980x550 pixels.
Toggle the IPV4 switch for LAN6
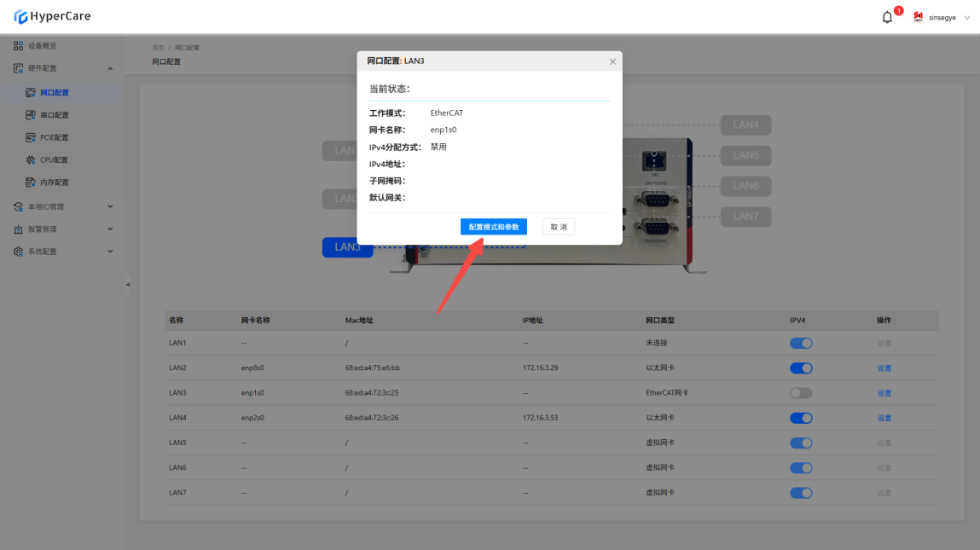[x=801, y=468]
